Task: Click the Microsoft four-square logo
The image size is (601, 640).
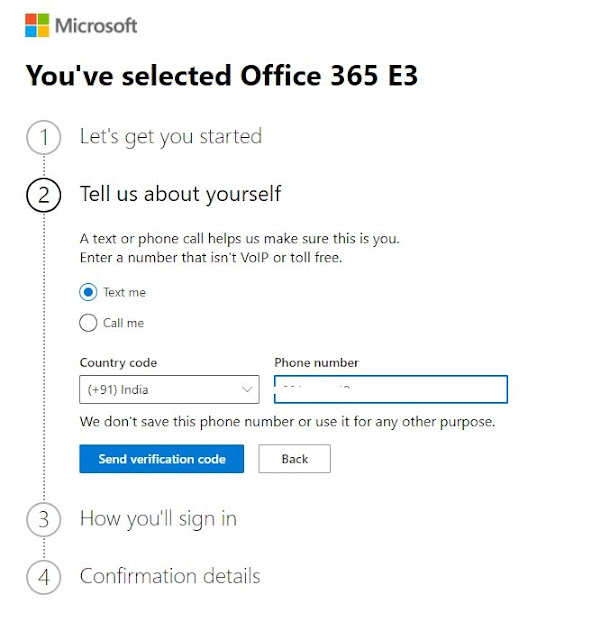Action: click(x=38, y=25)
